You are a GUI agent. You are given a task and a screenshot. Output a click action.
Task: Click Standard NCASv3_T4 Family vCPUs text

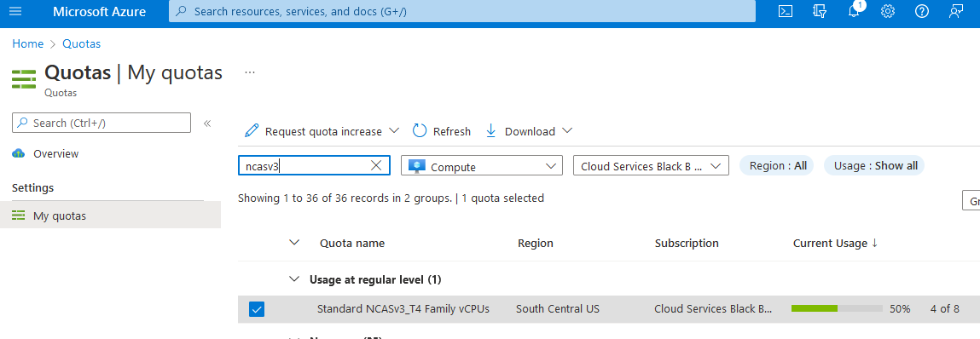(x=403, y=309)
